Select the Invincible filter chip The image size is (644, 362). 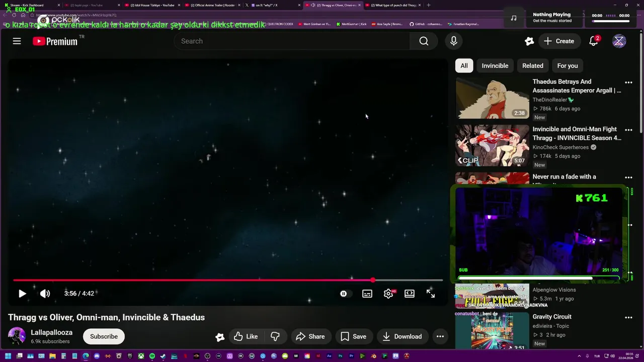click(495, 66)
